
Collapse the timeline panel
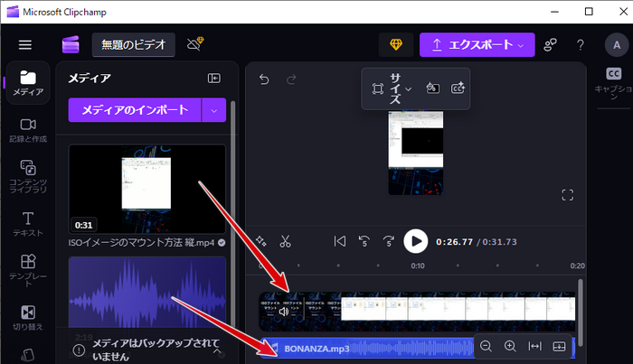point(559,346)
